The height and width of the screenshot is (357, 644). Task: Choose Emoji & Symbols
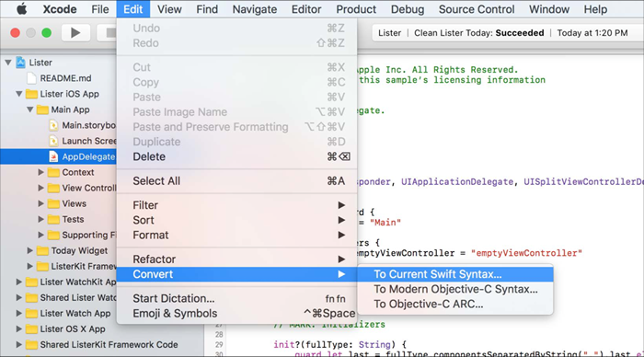pyautogui.click(x=236, y=314)
